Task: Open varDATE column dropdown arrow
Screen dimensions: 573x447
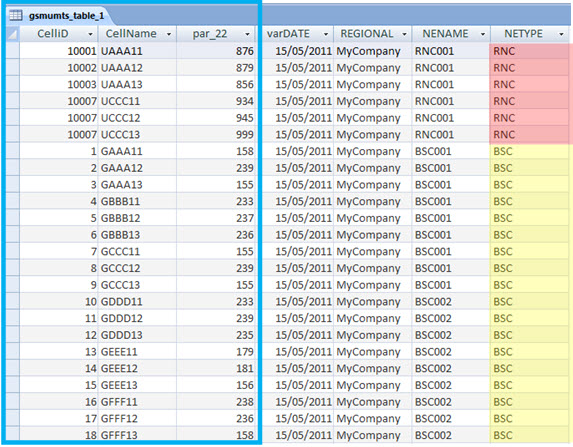Action: point(326,34)
